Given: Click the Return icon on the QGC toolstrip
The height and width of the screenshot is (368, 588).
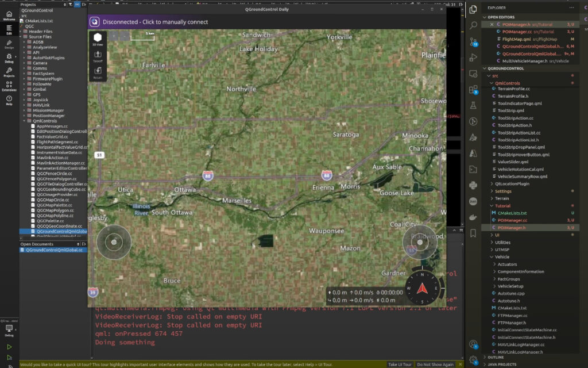Looking at the screenshot, I should [98, 70].
